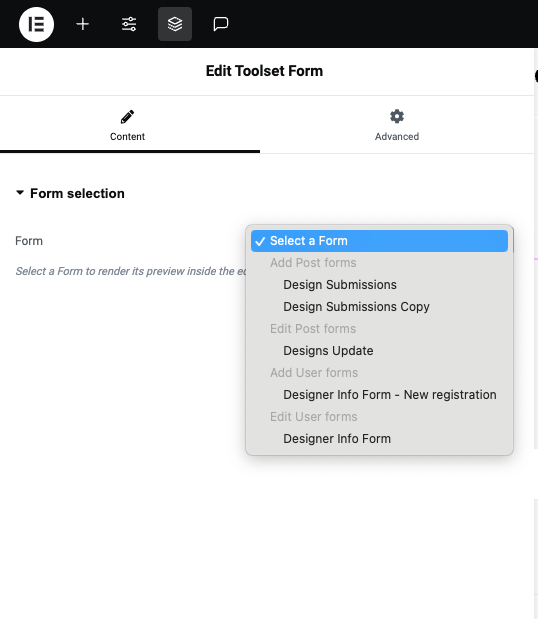The width and height of the screenshot is (538, 619).
Task: Open the Site Settings sliders icon
Action: [x=129, y=24]
